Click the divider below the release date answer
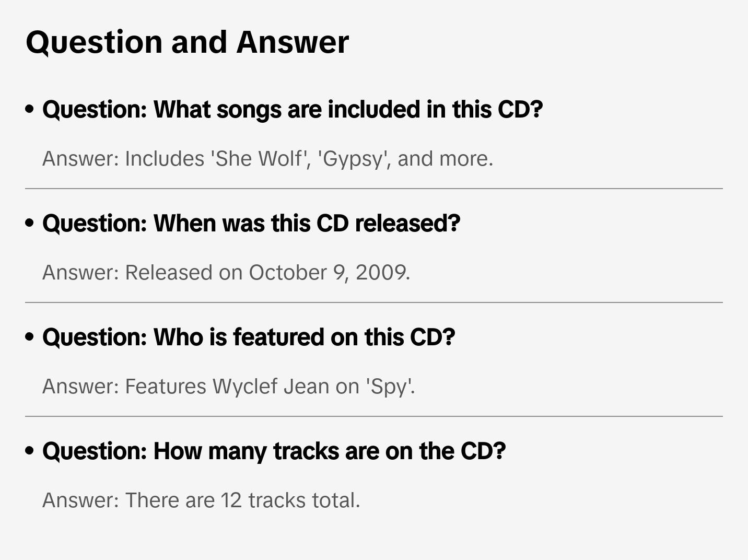 pos(374,302)
